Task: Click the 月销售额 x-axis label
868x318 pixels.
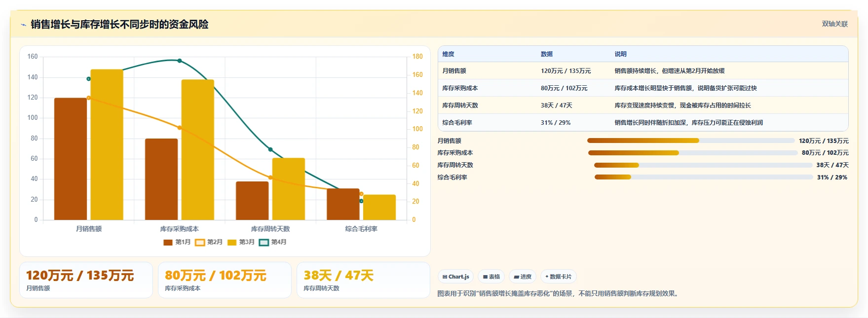Action: pyautogui.click(x=89, y=229)
